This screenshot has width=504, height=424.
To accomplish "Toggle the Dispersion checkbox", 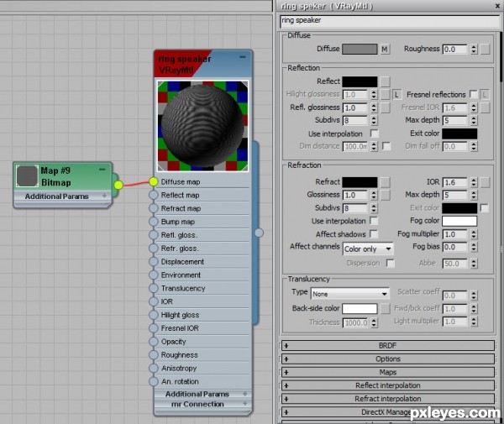I will 391,263.
